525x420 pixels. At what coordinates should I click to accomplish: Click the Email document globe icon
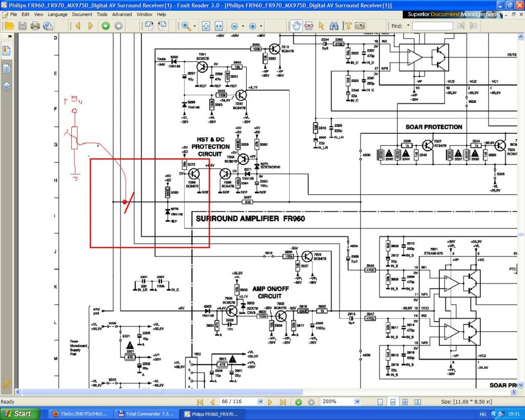[x=48, y=26]
